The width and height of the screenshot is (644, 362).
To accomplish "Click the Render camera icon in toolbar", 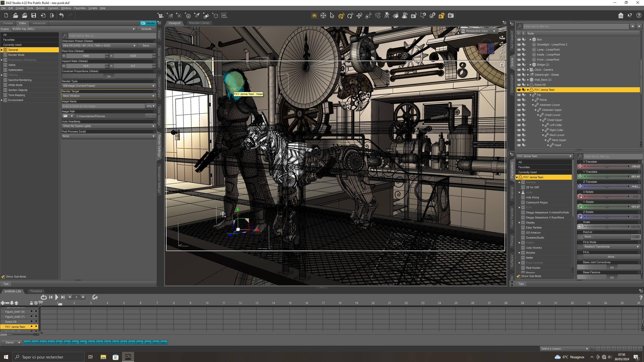I will (x=451, y=16).
